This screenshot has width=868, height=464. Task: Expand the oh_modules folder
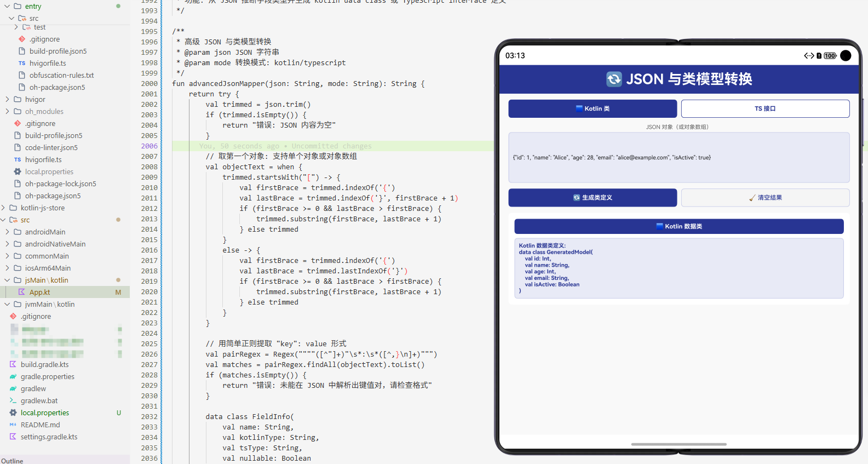coord(7,111)
